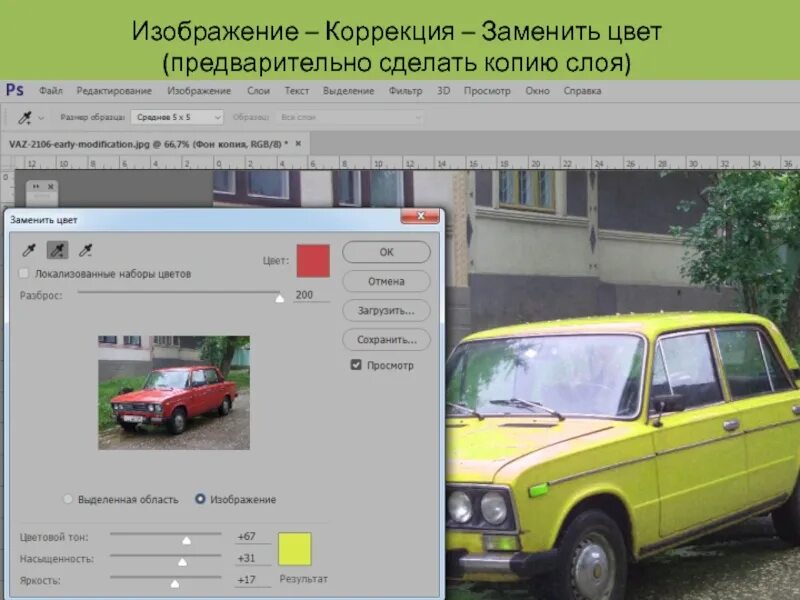Screen dimensions: 800x600
Task: Open the Редактирование menu
Action: tap(114, 91)
